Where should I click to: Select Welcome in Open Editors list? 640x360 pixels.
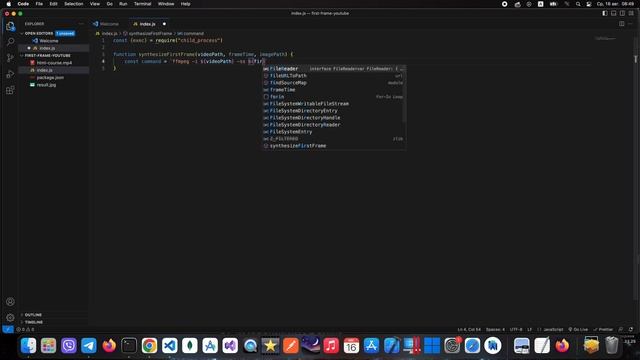pyautogui.click(x=49, y=41)
